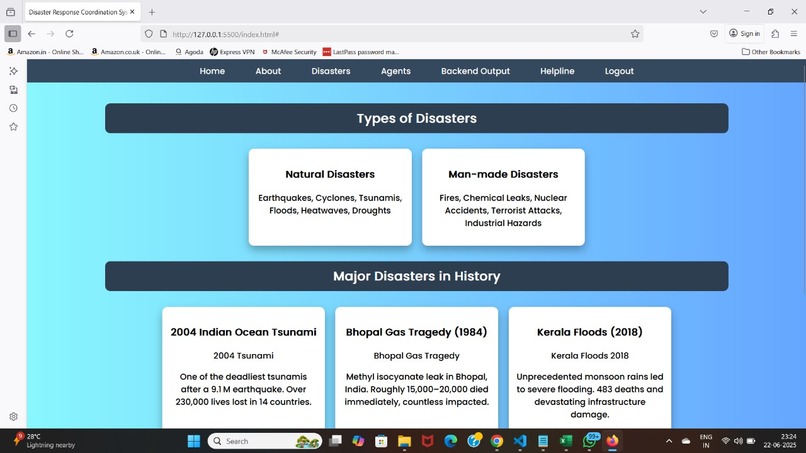The image size is (806, 453).
Task: Click the address bar URL field
Action: tap(391, 34)
